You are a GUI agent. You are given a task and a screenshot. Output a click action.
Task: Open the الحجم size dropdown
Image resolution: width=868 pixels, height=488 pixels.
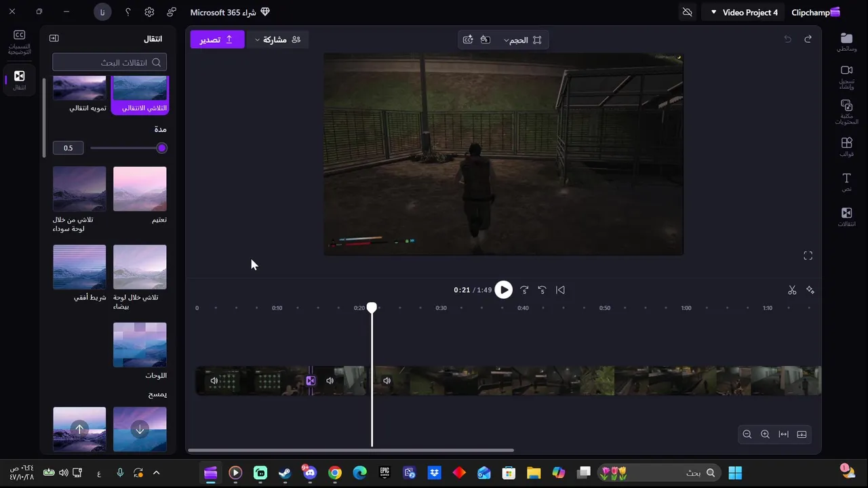[x=522, y=40]
